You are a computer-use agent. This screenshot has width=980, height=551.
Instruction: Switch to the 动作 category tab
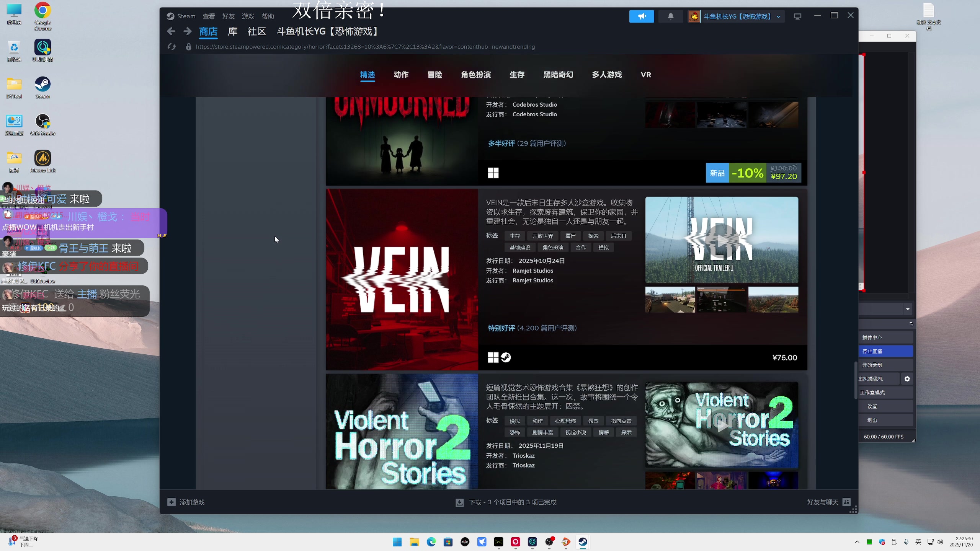coord(401,75)
